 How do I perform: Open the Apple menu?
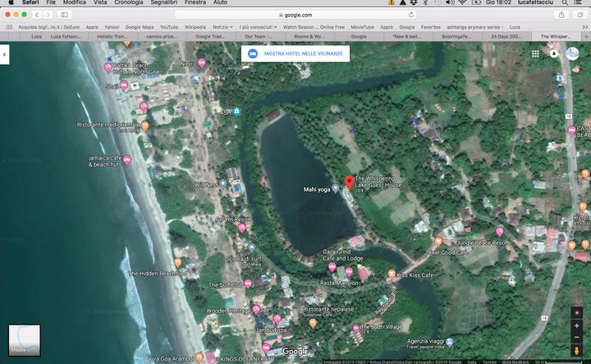coord(11,2)
